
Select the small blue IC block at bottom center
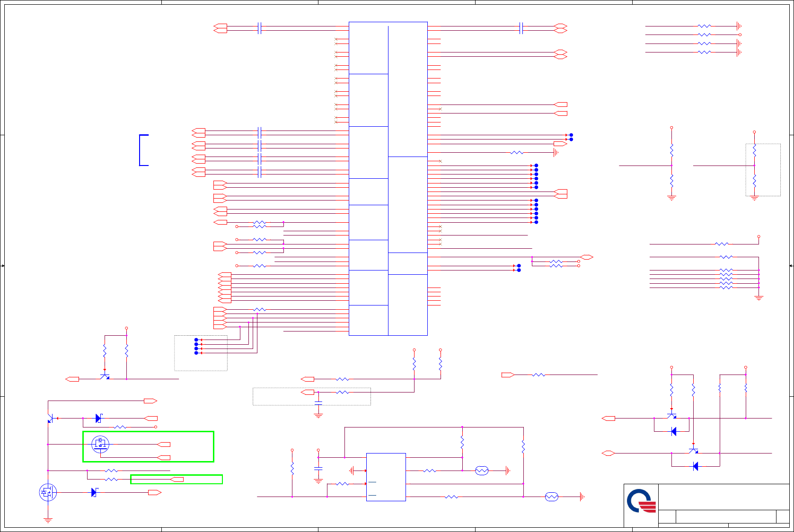386,477
